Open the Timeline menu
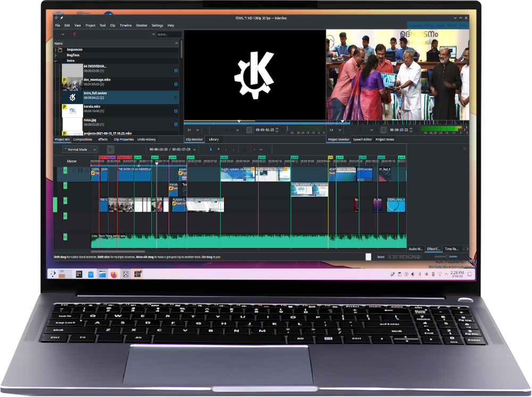The width and height of the screenshot is (532, 397). (x=125, y=25)
